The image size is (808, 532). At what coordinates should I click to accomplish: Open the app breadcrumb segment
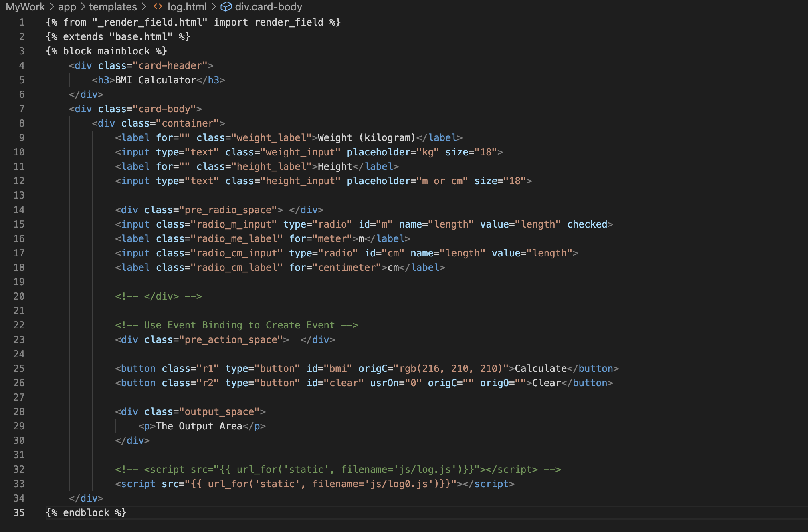tap(67, 7)
